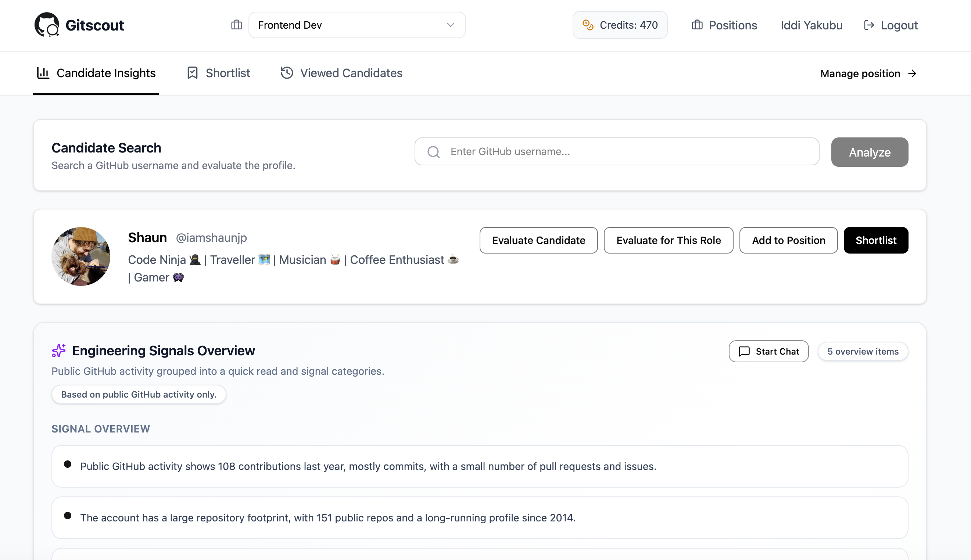Click the Positions briefcase icon
This screenshot has width=971, height=560.
[697, 25]
